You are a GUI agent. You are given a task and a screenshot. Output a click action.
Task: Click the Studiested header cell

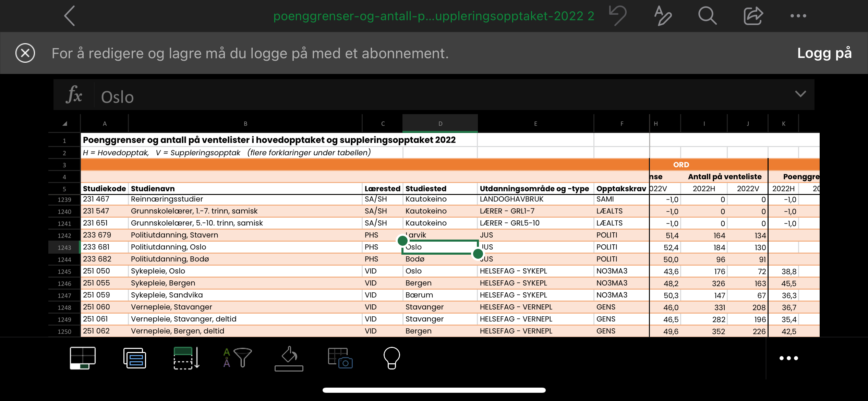440,189
